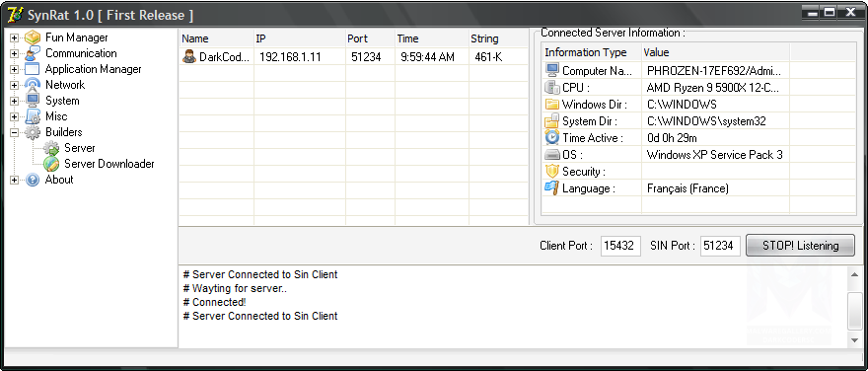This screenshot has width=868, height=371.
Task: Expand the System tree node
Action: pyautogui.click(x=15, y=102)
